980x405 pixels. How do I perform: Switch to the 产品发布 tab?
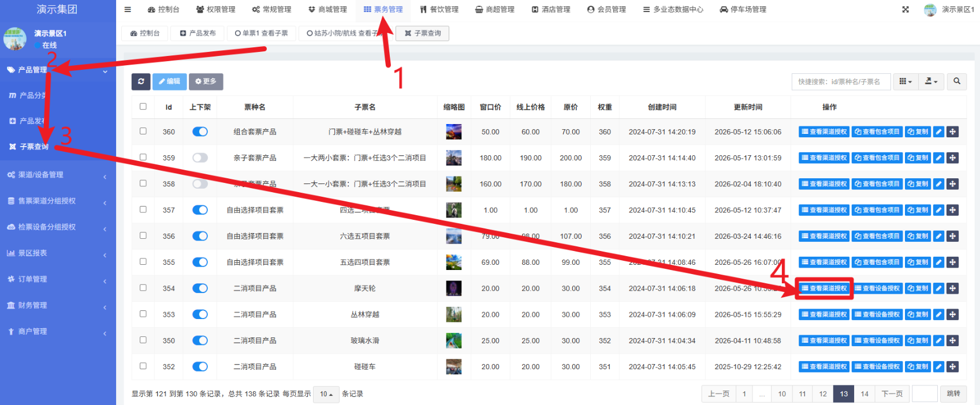(198, 33)
